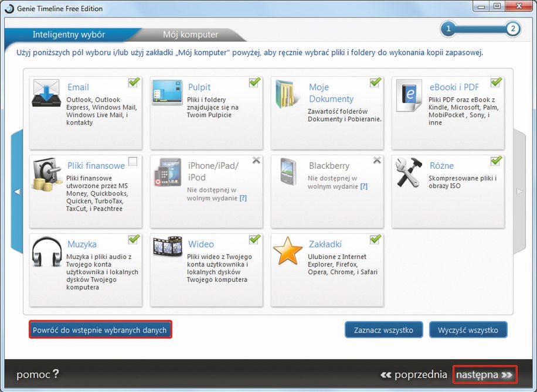Screen dimensions: 537x392
Task: Click the [?] link on iPhone/iPad/iPod card
Action: coord(243,198)
